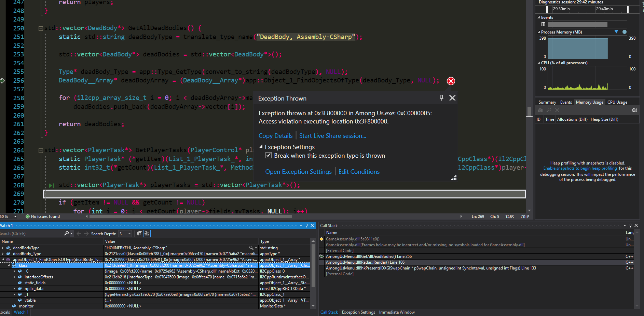This screenshot has height=316, width=644.
Task: Click the Events filter icon in Diagnostics panel
Action: pyautogui.click(x=543, y=24)
